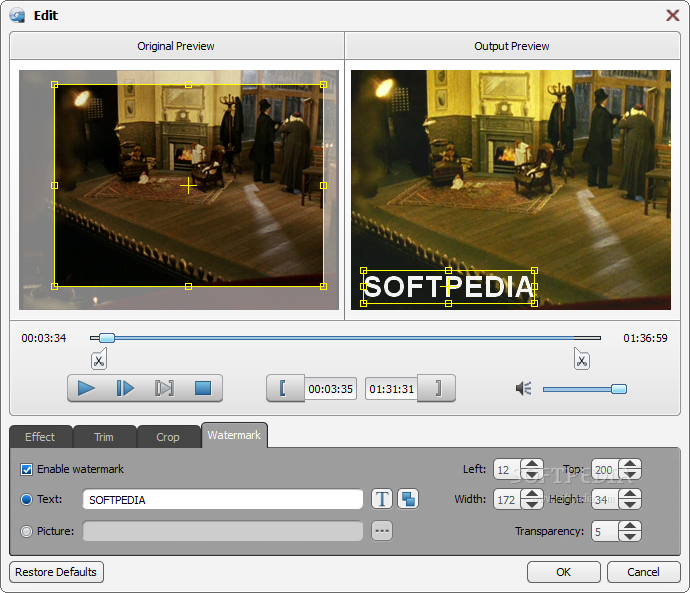This screenshot has height=593, width=690.
Task: Click top-center crop handle in Original Preview
Action: 188,84
